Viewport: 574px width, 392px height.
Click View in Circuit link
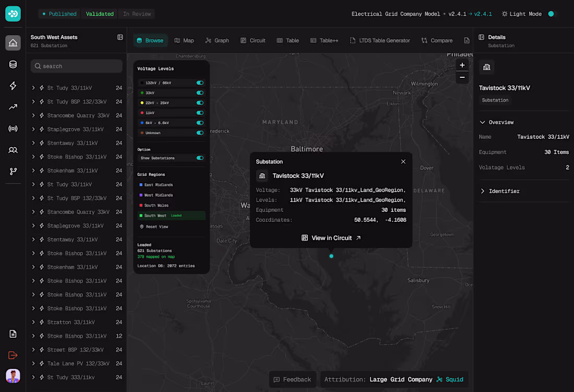coord(331,238)
